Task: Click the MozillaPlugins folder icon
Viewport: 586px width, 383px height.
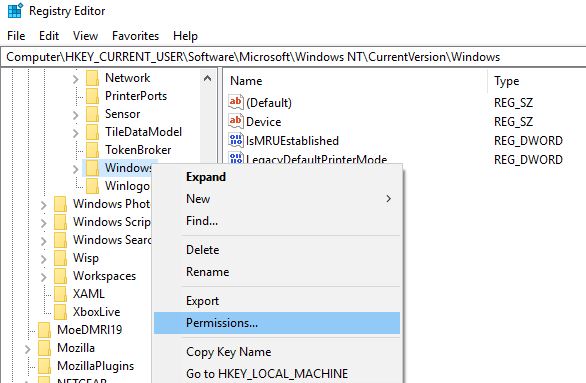Action: pos(44,365)
